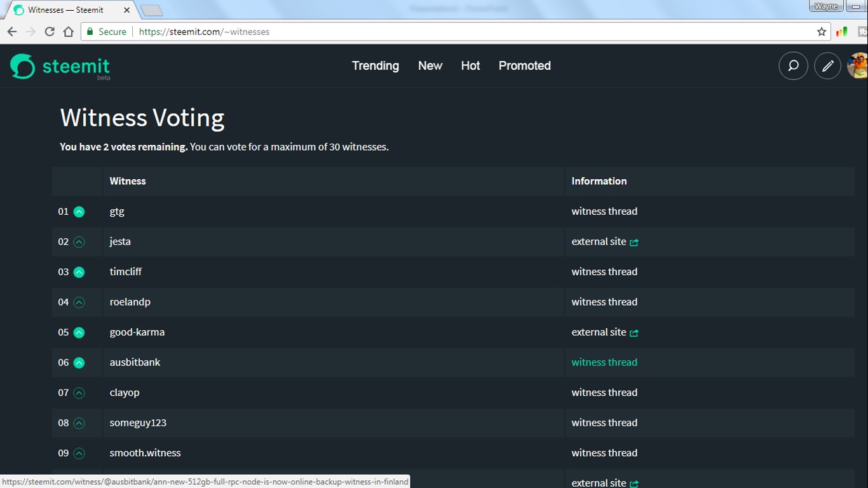
Task: Open the search magnifier icon
Action: [x=793, y=65]
